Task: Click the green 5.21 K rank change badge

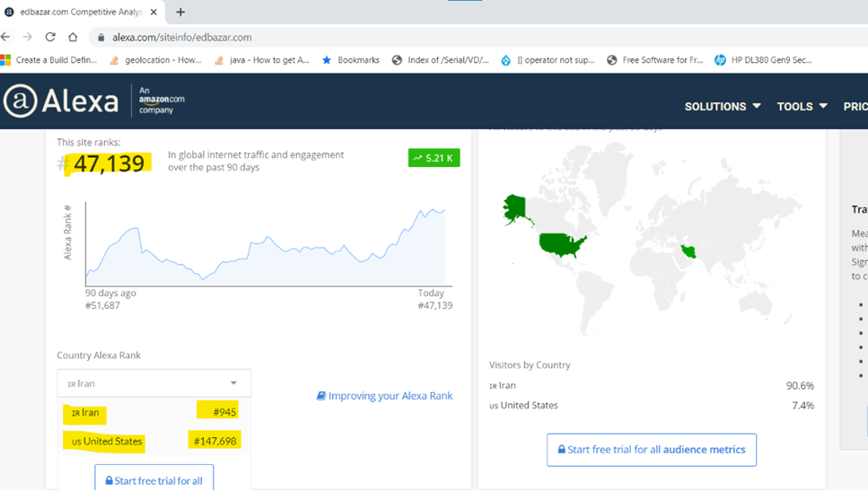Action: click(x=434, y=158)
